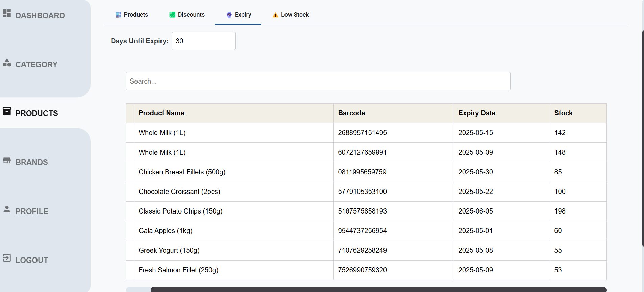Click the Expiry Date column header

pos(476,113)
